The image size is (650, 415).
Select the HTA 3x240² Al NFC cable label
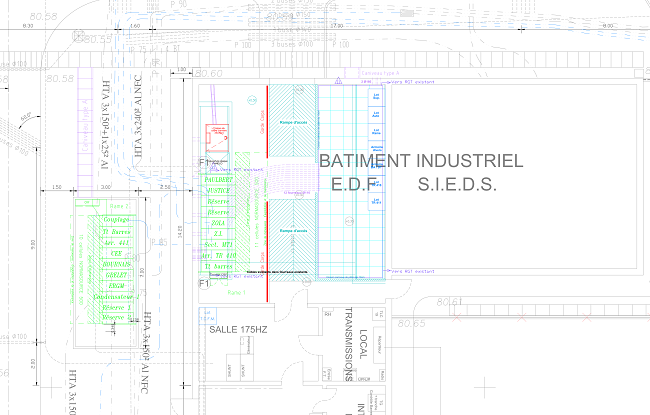click(x=138, y=116)
